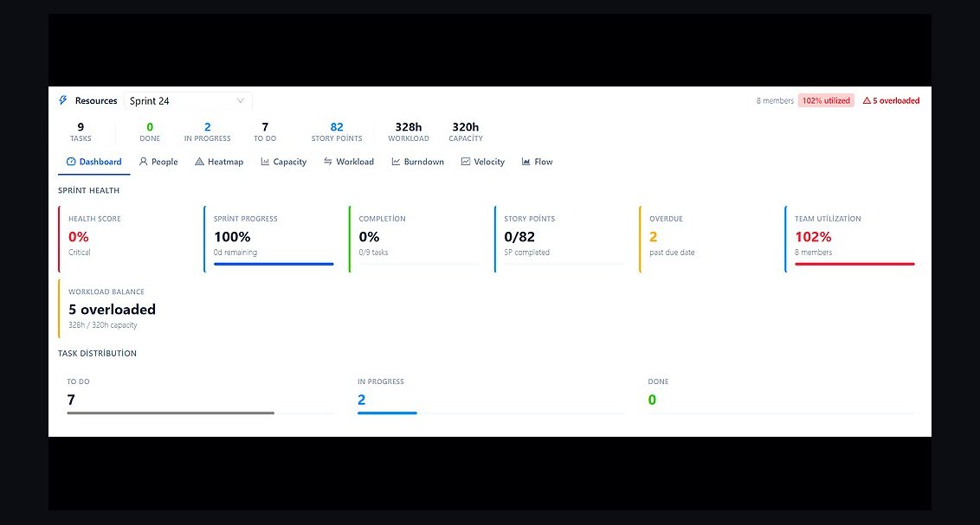Click the 328h / 320h capacity text
The height and width of the screenshot is (525, 980).
click(x=102, y=325)
